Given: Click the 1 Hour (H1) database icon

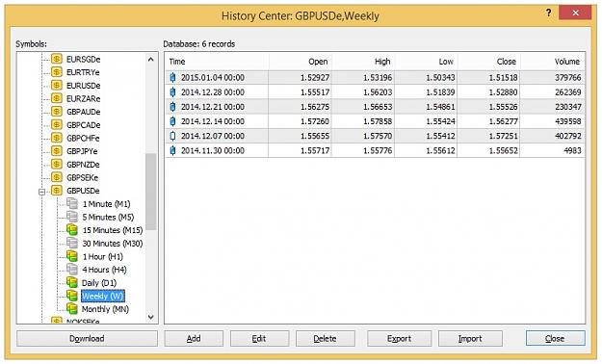Looking at the screenshot, I should (x=72, y=256).
